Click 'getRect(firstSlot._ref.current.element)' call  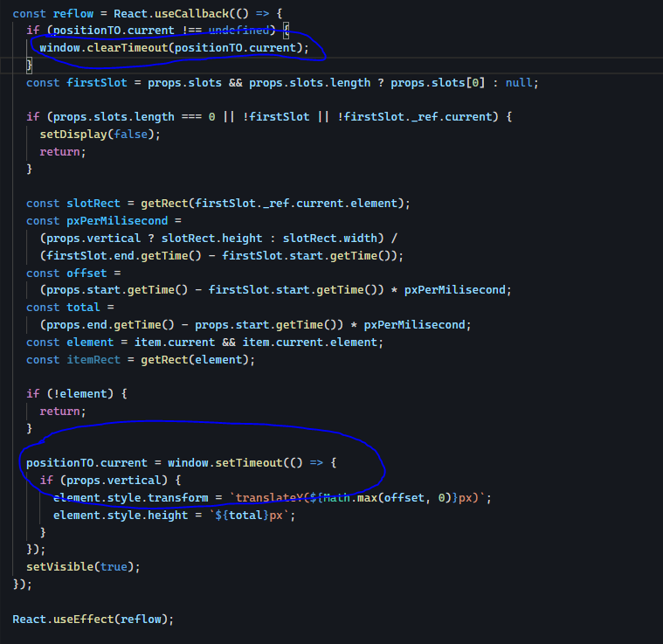[x=272, y=204]
